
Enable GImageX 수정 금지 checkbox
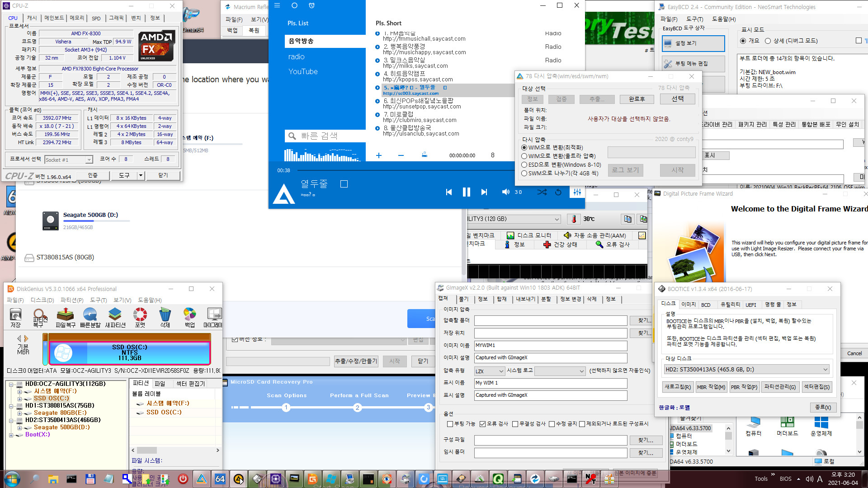coord(563,424)
